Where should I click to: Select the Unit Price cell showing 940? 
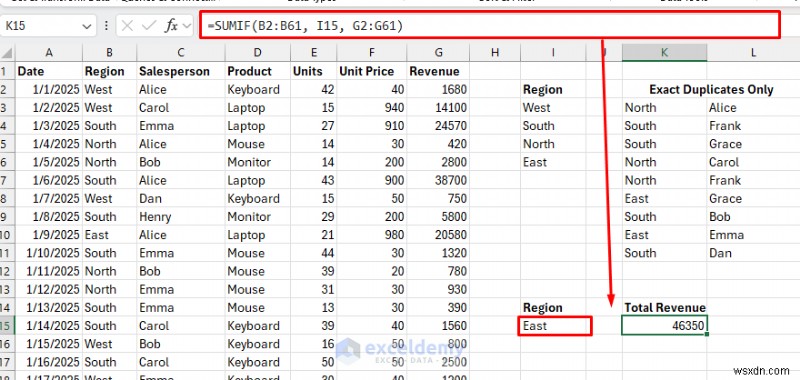[x=371, y=108]
